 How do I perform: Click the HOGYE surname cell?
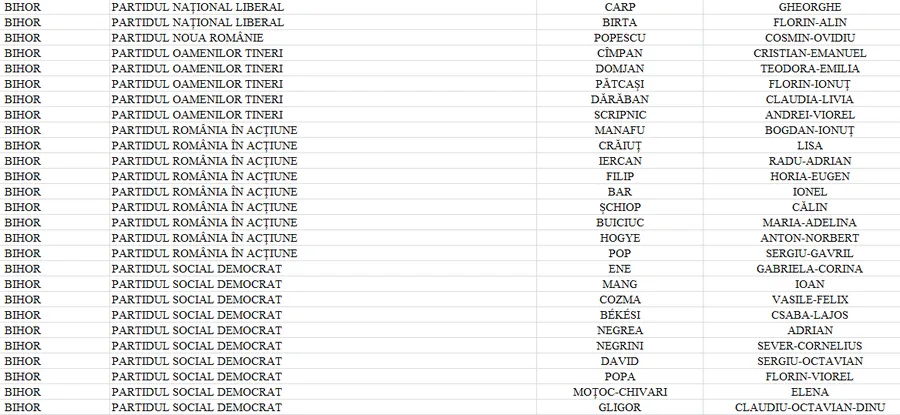point(619,238)
